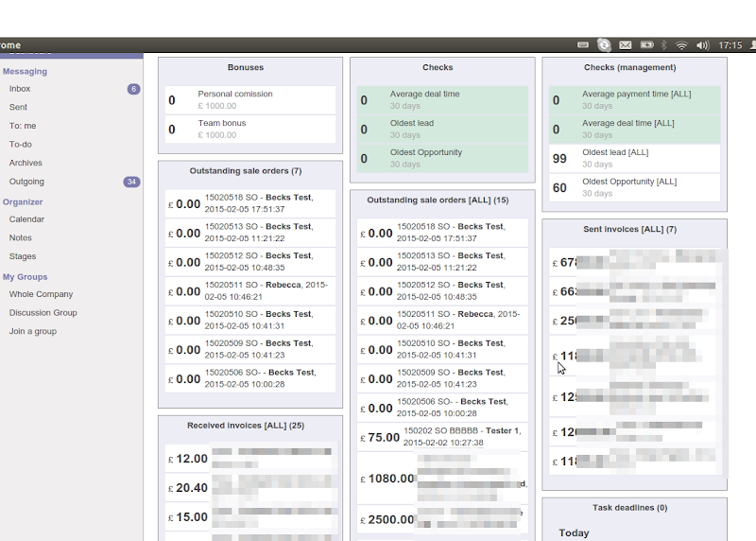This screenshot has width=756, height=541.
Task: Open the Bluetooth tray icon
Action: 664,44
